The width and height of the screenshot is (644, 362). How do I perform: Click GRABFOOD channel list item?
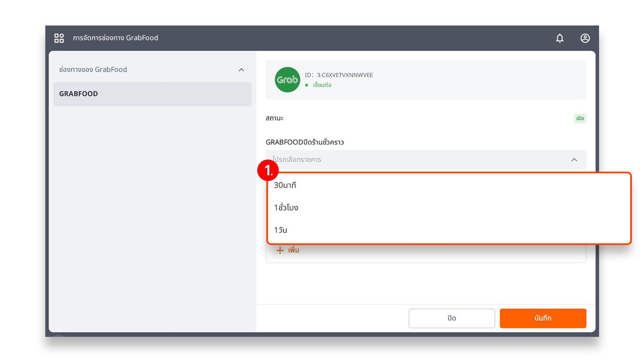coord(153,93)
